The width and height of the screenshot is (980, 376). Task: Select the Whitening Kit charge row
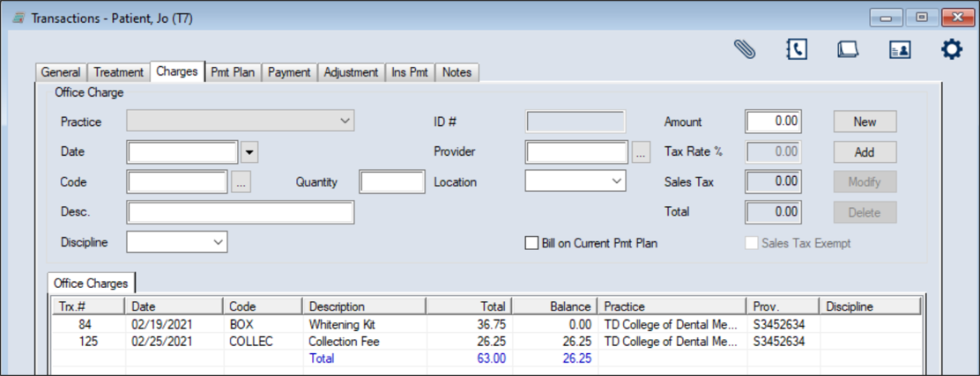pyautogui.click(x=344, y=325)
